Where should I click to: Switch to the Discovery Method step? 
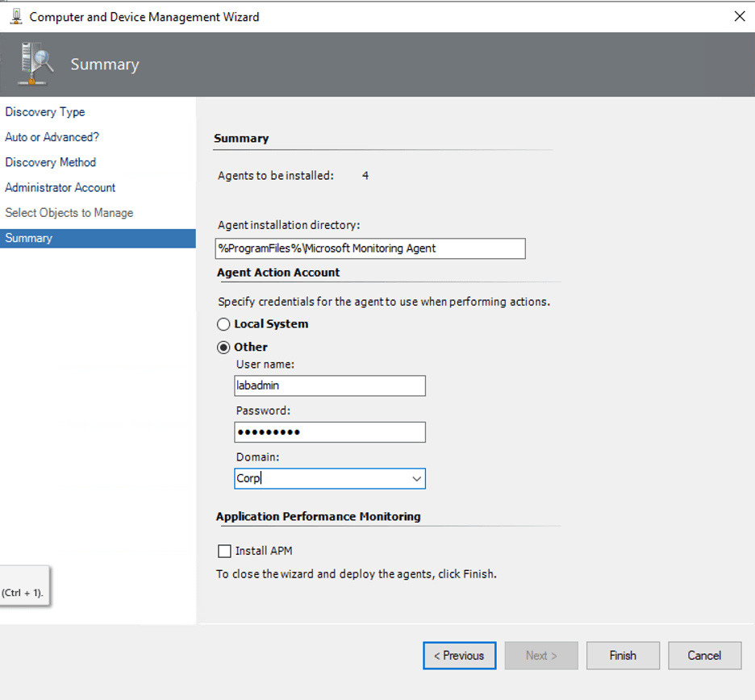[51, 162]
